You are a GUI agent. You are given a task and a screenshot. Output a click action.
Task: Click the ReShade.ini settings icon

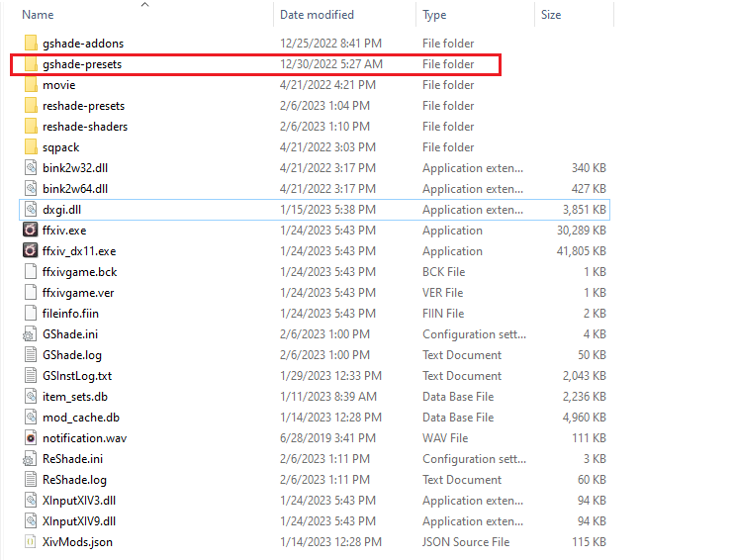click(x=30, y=459)
